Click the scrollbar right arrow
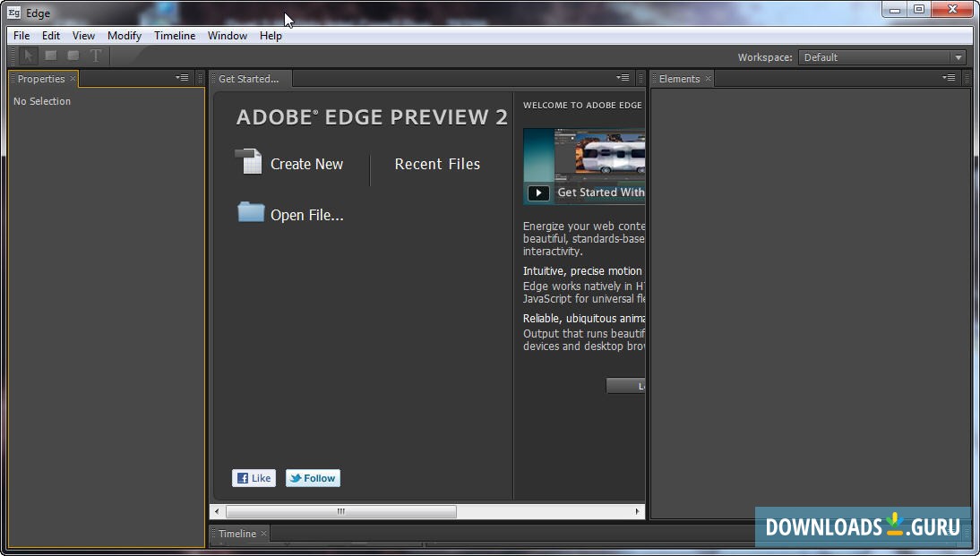 (637, 511)
